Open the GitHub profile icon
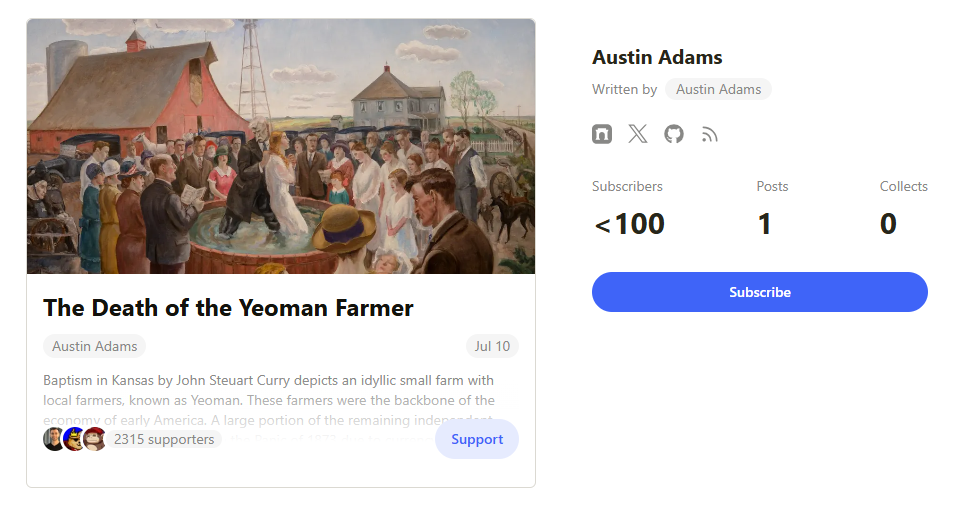The width and height of the screenshot is (957, 511). pyautogui.click(x=674, y=134)
